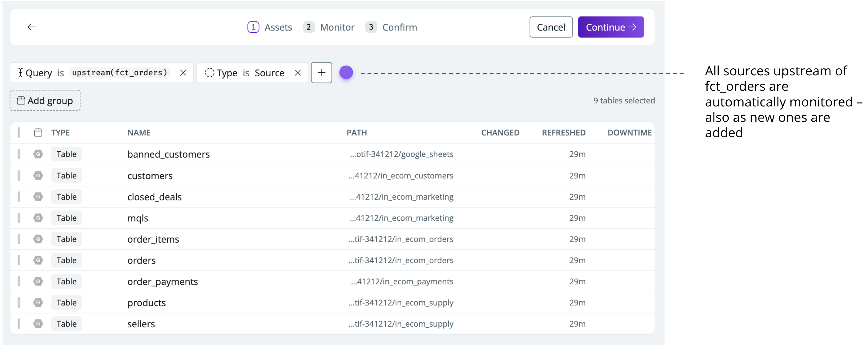Toggle selection bar for orders row
Image resolution: width=868 pixels, height=347 pixels.
pyautogui.click(x=19, y=260)
